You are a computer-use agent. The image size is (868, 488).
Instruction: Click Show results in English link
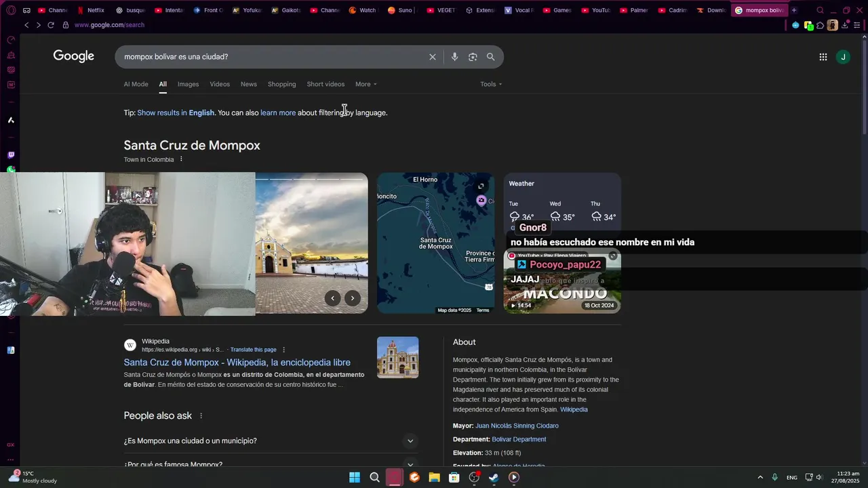coord(176,113)
